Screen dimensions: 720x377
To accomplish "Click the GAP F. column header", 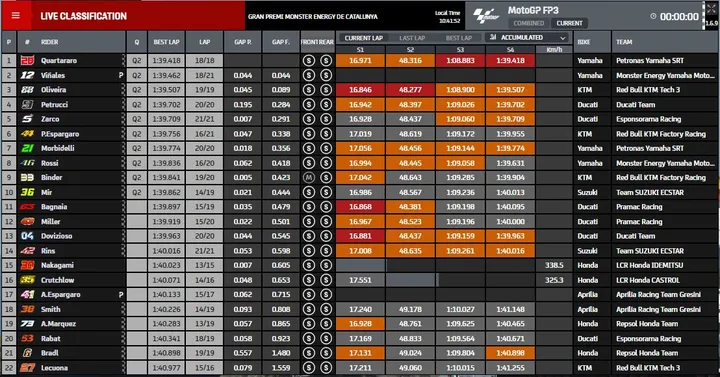I will (281, 42).
